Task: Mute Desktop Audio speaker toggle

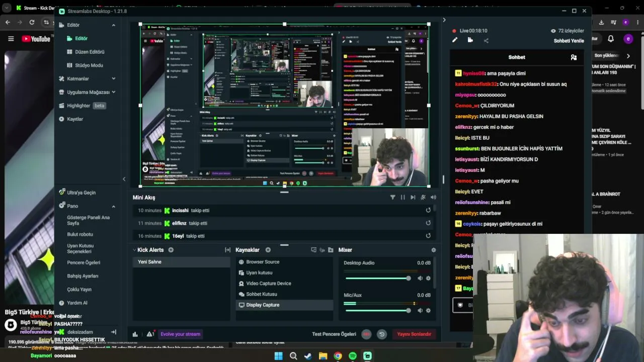Action: point(420,278)
